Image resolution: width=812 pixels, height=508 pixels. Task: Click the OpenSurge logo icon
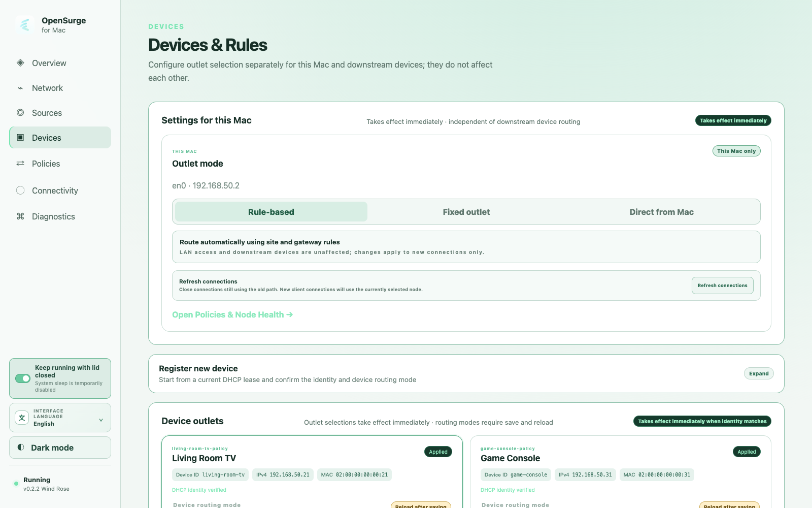25,24
